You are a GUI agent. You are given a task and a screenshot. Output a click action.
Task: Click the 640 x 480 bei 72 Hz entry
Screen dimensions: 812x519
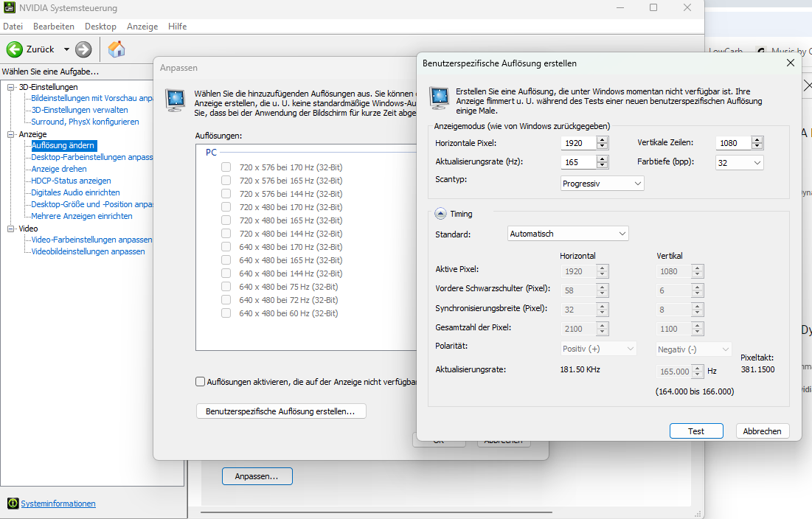[x=288, y=299]
